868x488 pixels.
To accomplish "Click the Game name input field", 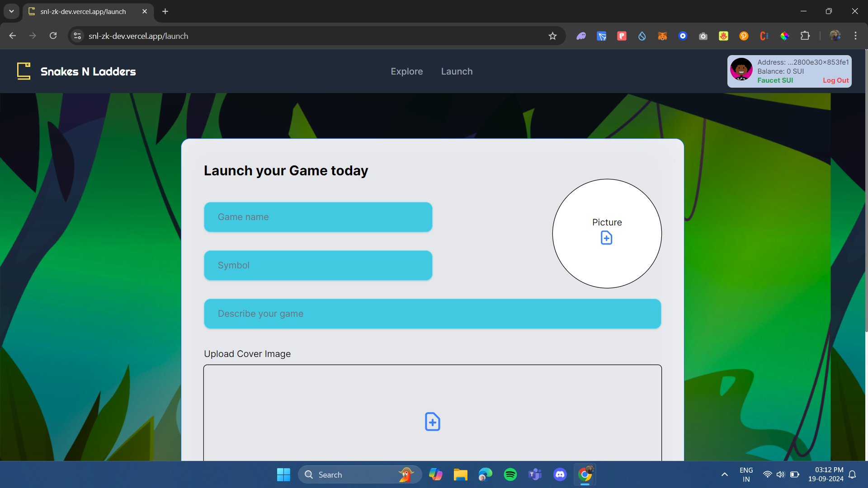I will pyautogui.click(x=318, y=217).
